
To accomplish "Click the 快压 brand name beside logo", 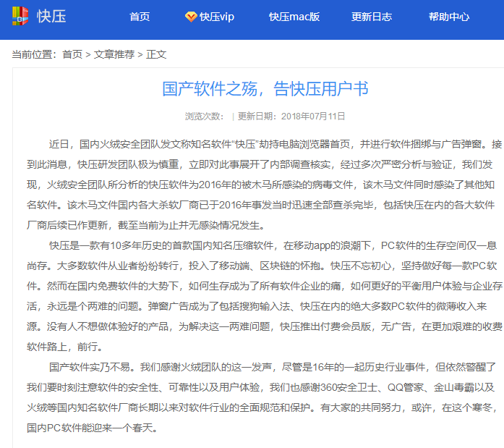I will [x=52, y=17].
